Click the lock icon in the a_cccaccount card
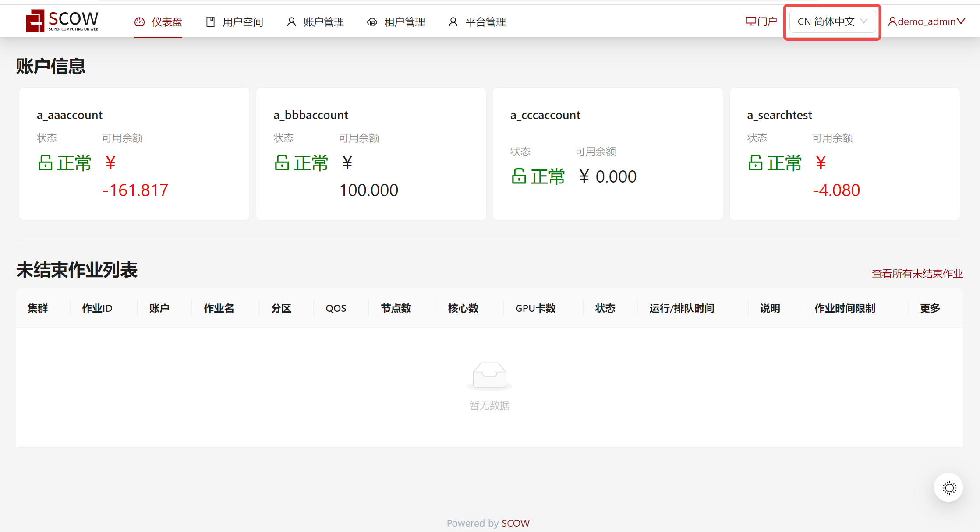This screenshot has height=532, width=980. (519, 176)
